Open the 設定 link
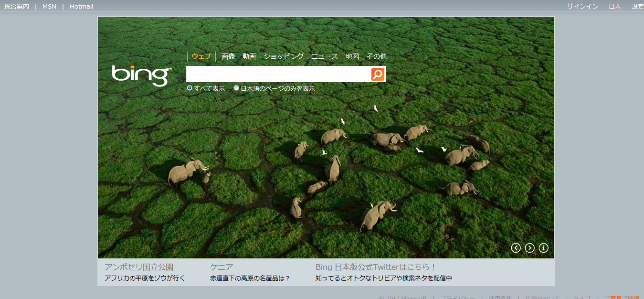This screenshot has height=299, width=644. (x=637, y=6)
